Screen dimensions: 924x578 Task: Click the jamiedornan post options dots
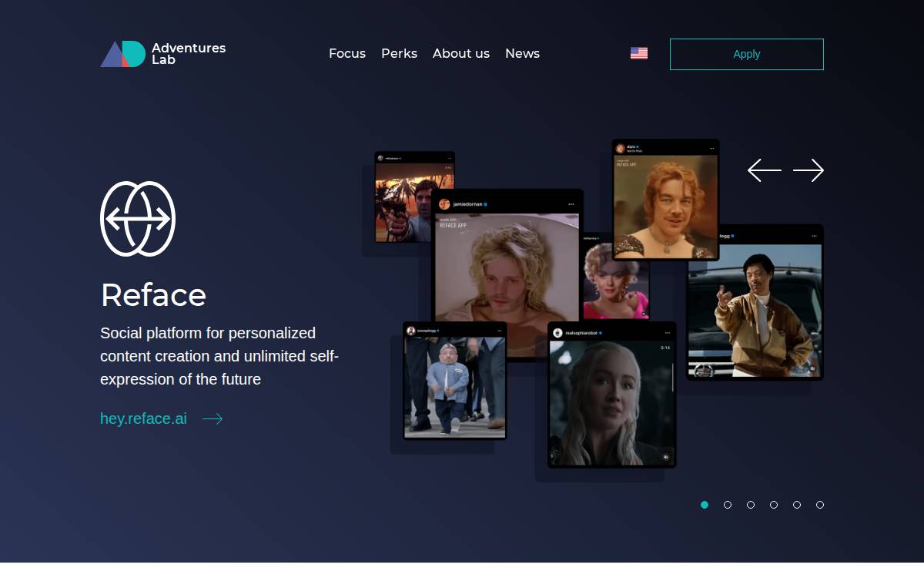[571, 204]
